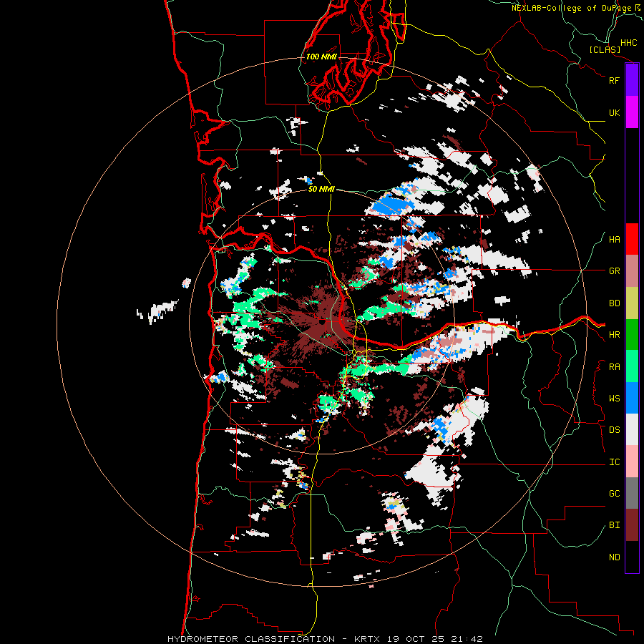Image resolution: width=644 pixels, height=644 pixels.
Task: Pick the IC ice crystals pink swatch
Action: 632,462
